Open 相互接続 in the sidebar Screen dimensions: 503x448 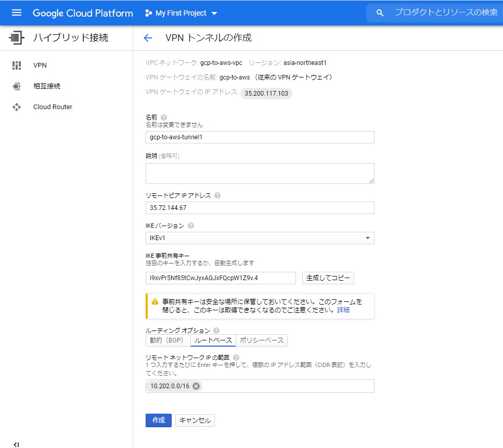pos(47,86)
